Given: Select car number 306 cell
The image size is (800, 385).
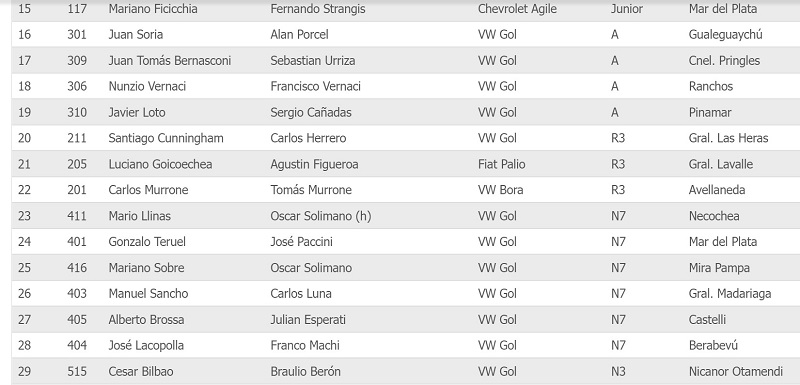Looking at the screenshot, I should tap(77, 87).
